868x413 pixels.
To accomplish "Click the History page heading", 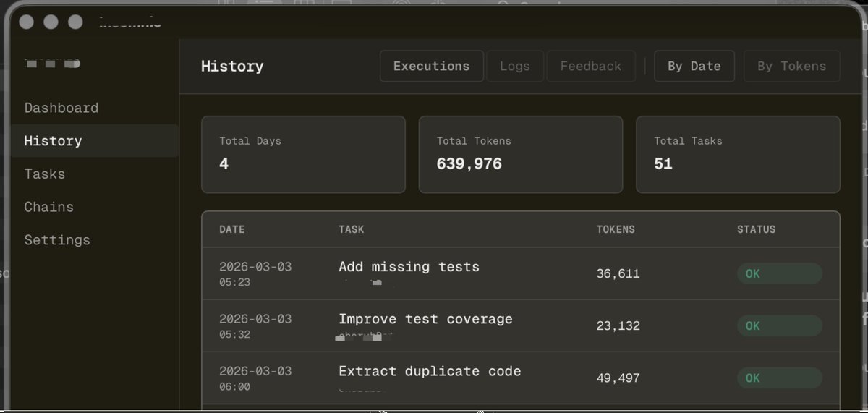I will coord(232,67).
